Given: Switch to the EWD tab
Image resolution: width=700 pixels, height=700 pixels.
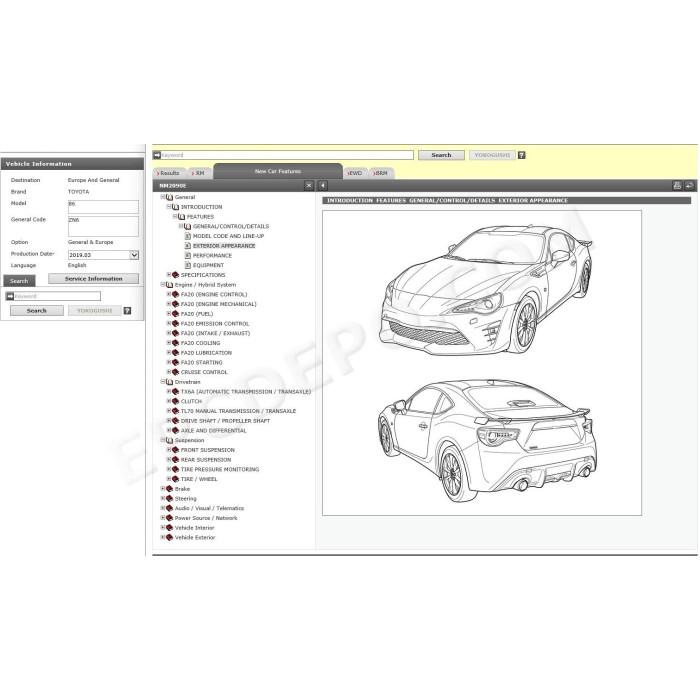Looking at the screenshot, I should tap(355, 173).
